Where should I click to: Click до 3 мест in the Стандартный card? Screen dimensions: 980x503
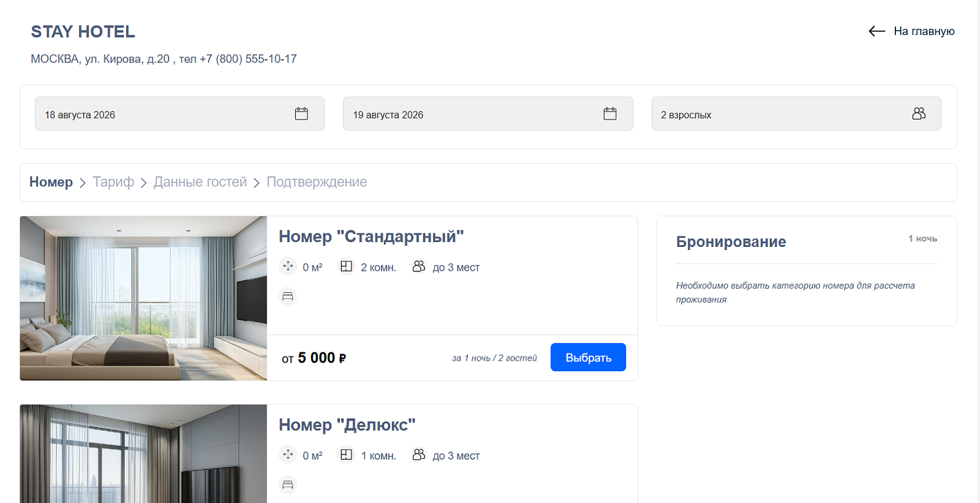point(456,268)
